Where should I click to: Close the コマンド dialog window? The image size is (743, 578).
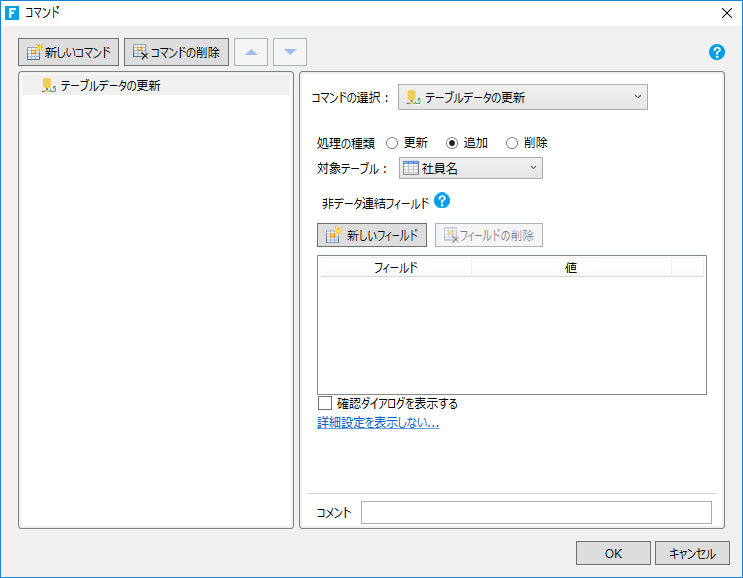click(x=727, y=13)
